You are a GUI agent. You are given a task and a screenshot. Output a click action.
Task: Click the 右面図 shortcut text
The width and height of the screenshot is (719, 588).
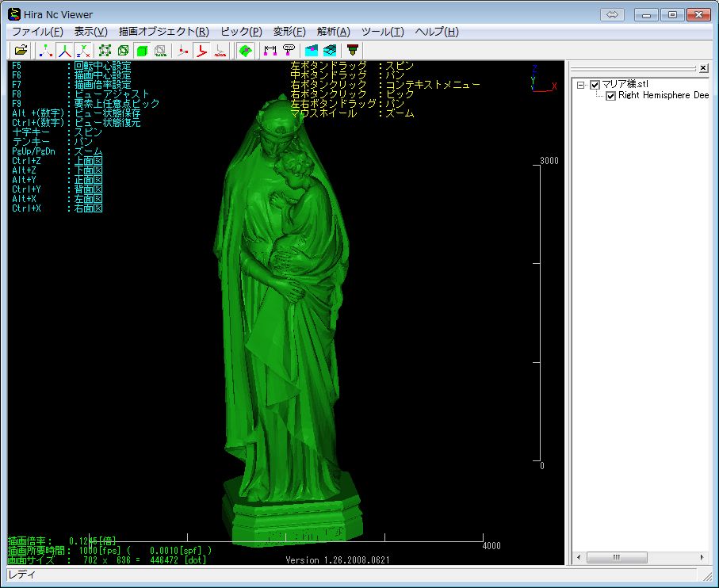coord(89,208)
